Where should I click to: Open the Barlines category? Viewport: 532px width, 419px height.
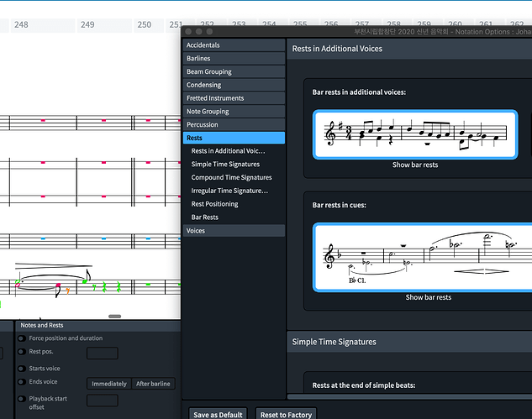[234, 58]
